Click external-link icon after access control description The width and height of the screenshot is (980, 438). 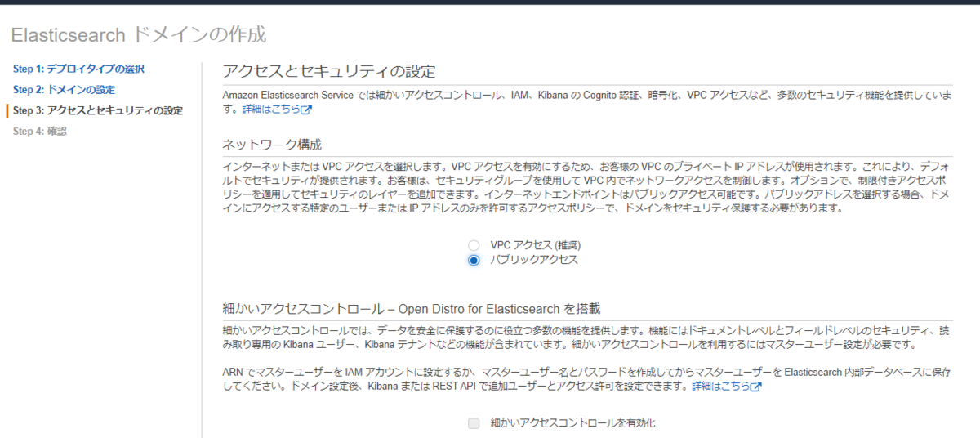click(x=756, y=387)
